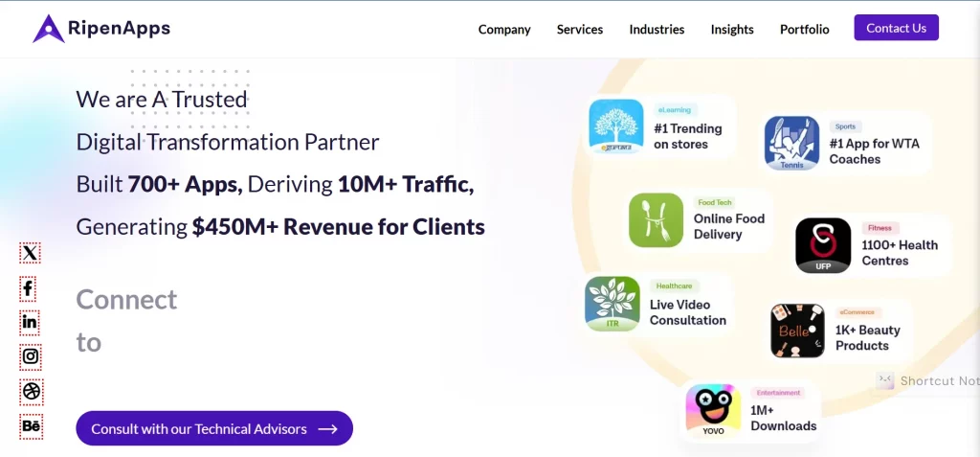Click Consult with our Technical Advisors button
This screenshot has height=457, width=980.
(214, 429)
